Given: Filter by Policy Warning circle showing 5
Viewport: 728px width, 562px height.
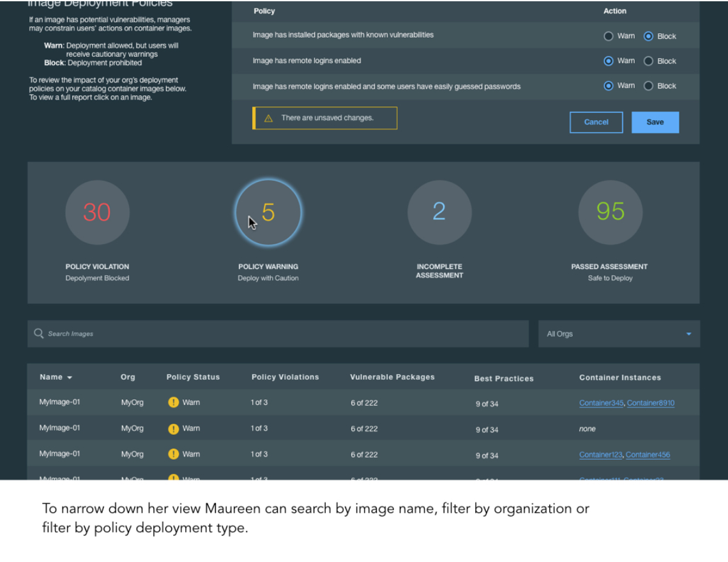Looking at the screenshot, I should click(x=268, y=212).
